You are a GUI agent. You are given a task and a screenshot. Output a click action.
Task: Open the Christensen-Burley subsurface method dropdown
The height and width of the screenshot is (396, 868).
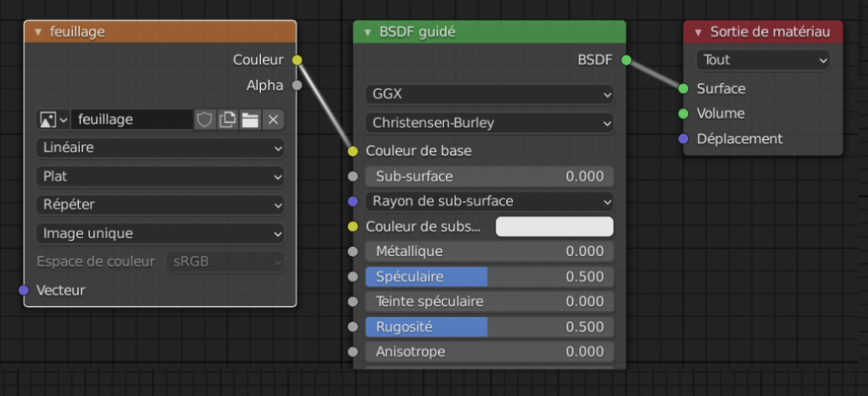point(489,123)
